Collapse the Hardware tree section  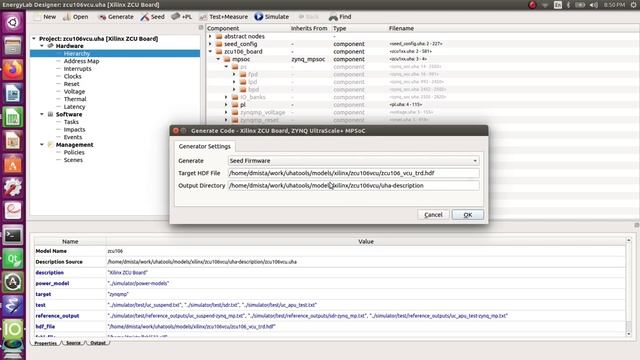(x=42, y=46)
